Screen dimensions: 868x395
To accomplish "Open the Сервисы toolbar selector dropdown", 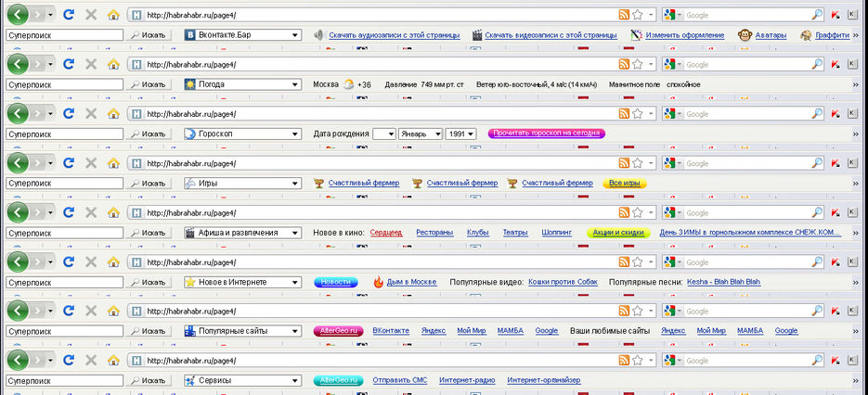I will [242, 380].
